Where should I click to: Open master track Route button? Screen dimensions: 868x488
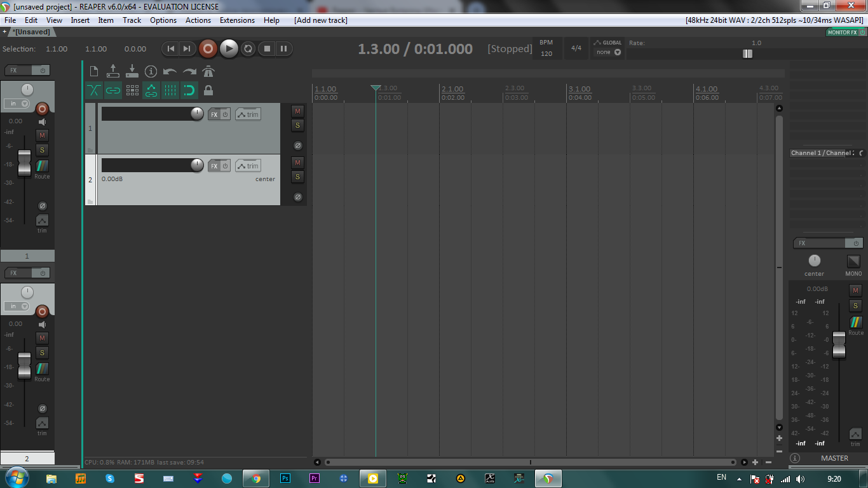click(856, 322)
